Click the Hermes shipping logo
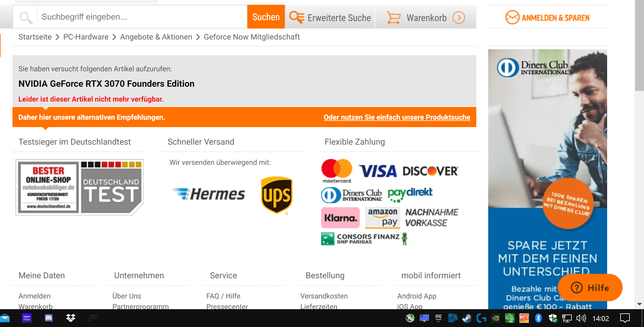Screen dimensions: 644x327 (x=209, y=194)
